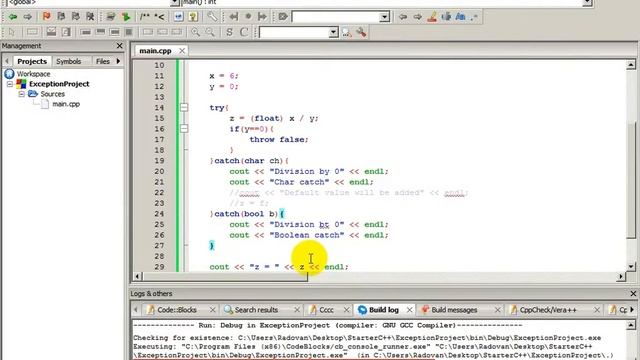Viewport: 640px width, 360px height.
Task: Open the Cccc log tab
Action: pyautogui.click(x=326, y=310)
